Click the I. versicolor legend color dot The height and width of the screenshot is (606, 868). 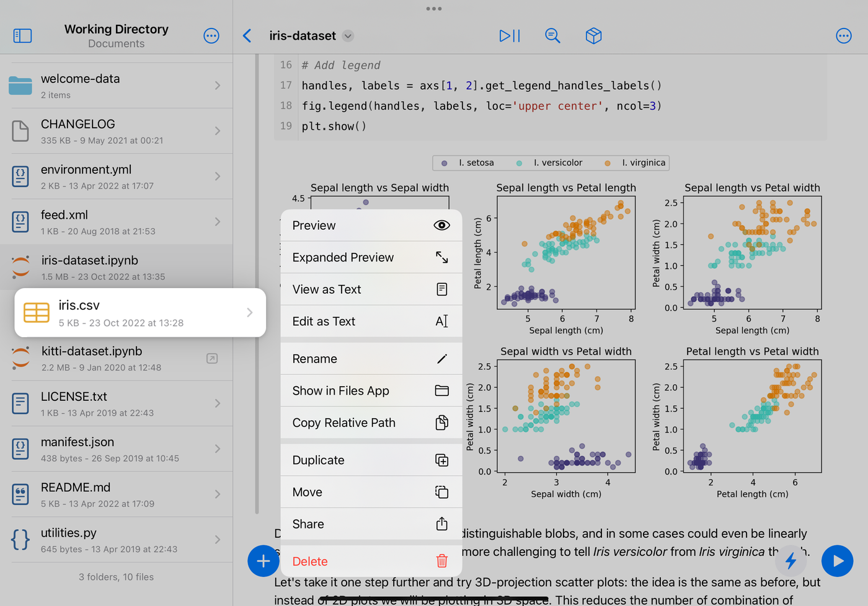click(519, 163)
